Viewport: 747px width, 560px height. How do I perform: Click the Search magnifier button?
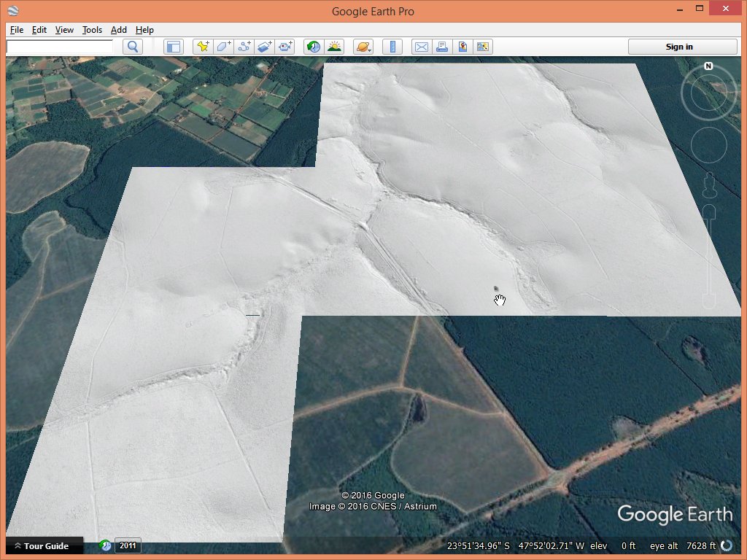[132, 47]
